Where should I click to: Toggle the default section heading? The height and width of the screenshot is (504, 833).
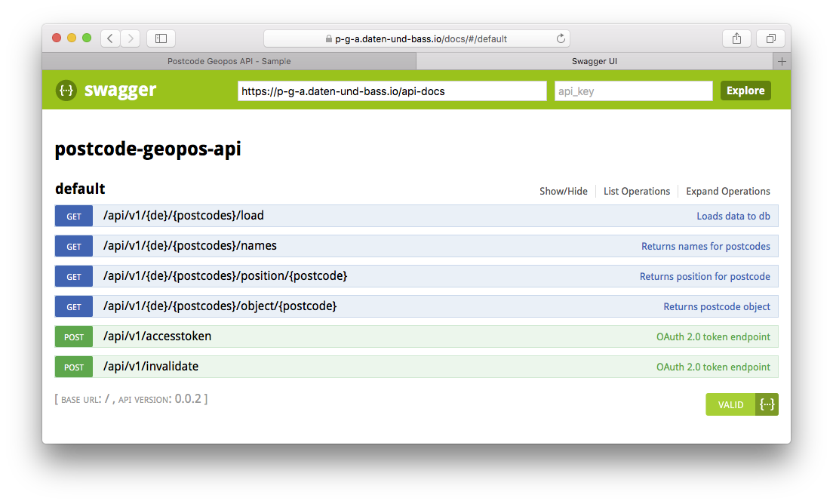(x=80, y=189)
